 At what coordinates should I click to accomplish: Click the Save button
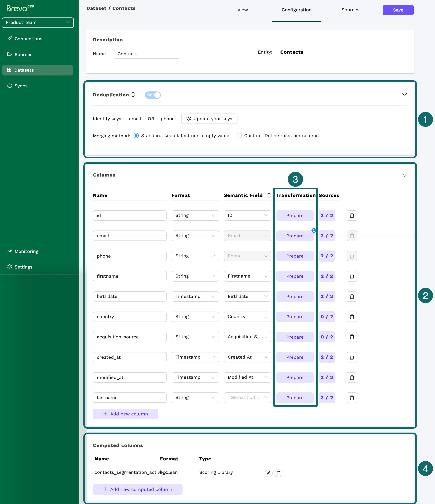(398, 10)
